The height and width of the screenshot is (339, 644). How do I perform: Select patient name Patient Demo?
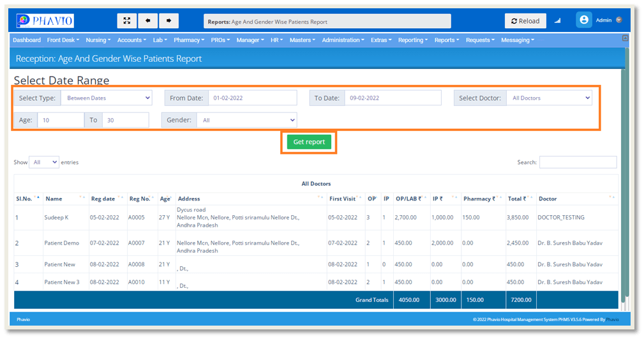tap(62, 243)
